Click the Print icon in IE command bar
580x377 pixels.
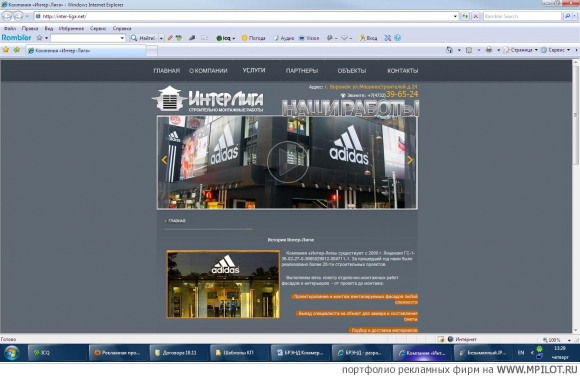(x=489, y=50)
